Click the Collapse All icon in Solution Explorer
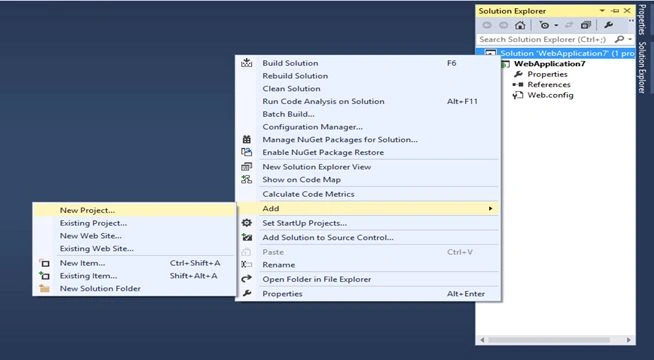The width and height of the screenshot is (654, 360). (x=586, y=25)
